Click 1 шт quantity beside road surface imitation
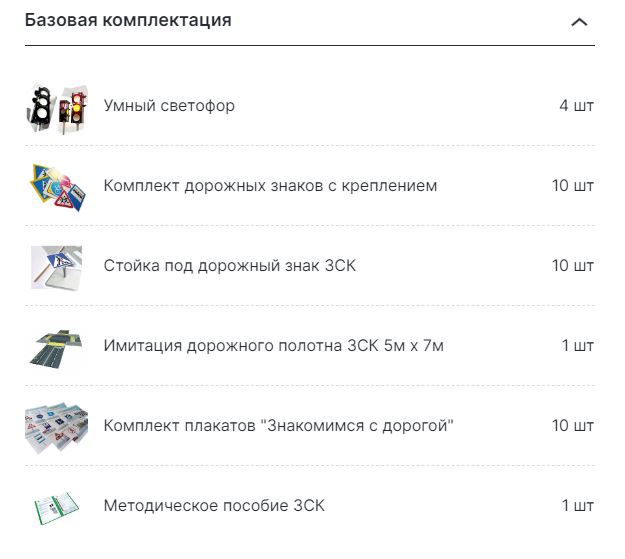Viewport: 625px width, 559px height. pyautogui.click(x=578, y=346)
